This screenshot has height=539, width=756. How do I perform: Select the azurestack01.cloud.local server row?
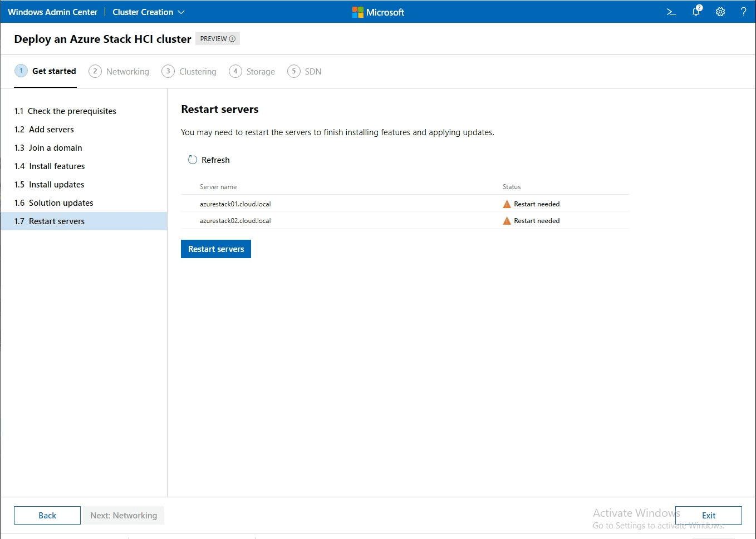pyautogui.click(x=235, y=204)
